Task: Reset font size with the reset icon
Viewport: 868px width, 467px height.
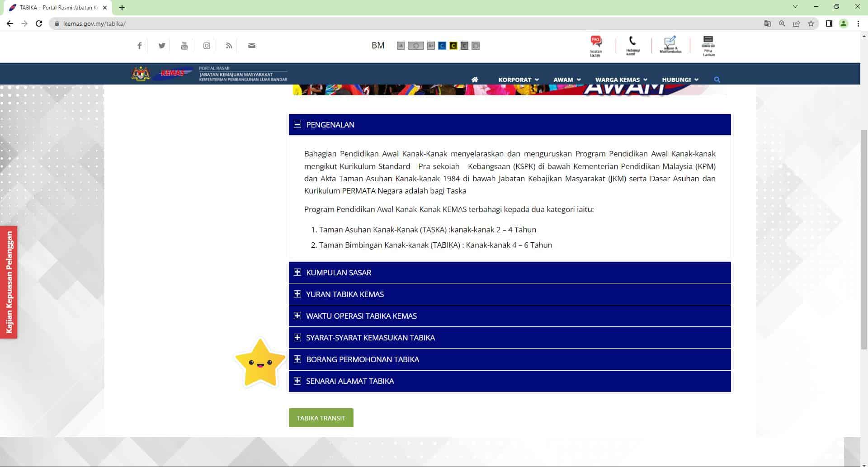Action: click(x=415, y=46)
